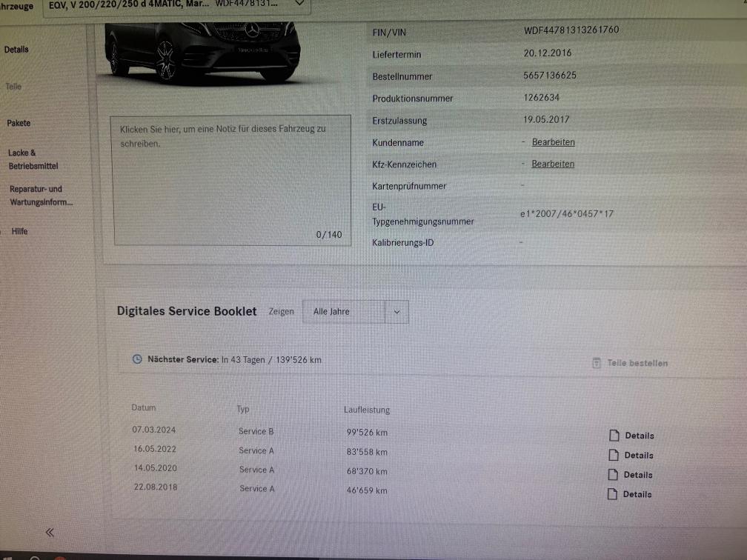Click into the vehicle note text field
The height and width of the screenshot is (560, 747).
230,180
